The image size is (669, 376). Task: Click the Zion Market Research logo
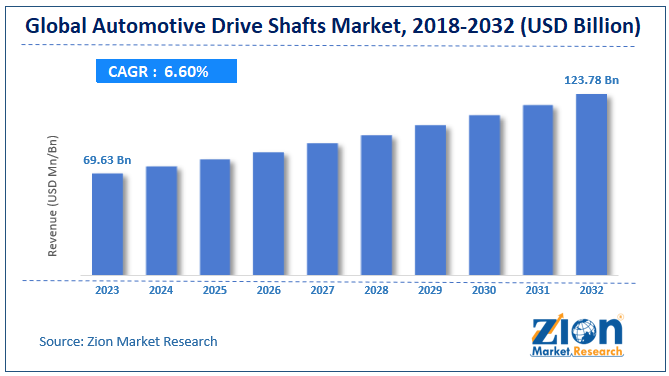(x=577, y=335)
